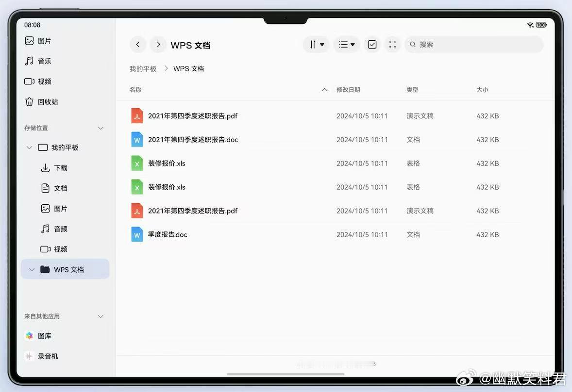This screenshot has width=572, height=392.
Task: Open file 季度报告.doc
Action: [x=168, y=235]
